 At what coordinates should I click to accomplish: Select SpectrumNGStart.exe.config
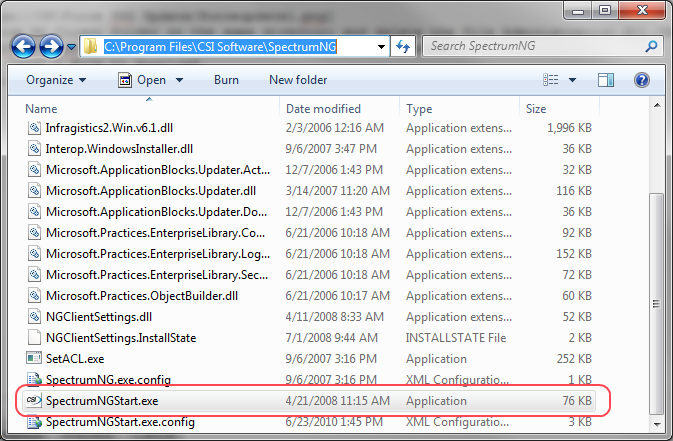[x=120, y=422]
